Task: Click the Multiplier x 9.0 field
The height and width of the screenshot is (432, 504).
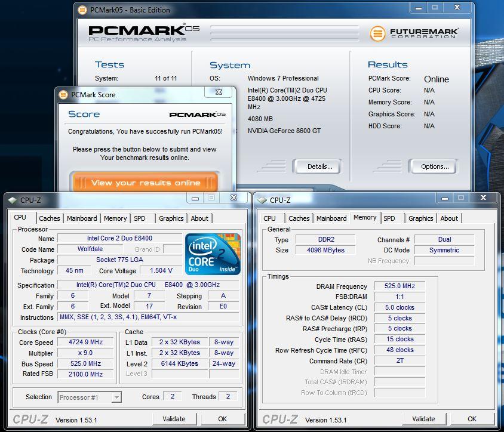Action: click(85, 353)
